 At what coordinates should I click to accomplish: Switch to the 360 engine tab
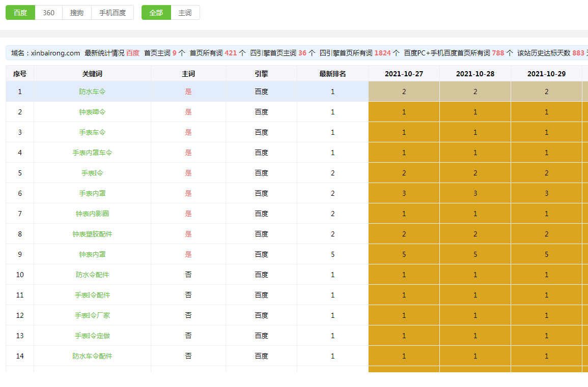click(49, 13)
